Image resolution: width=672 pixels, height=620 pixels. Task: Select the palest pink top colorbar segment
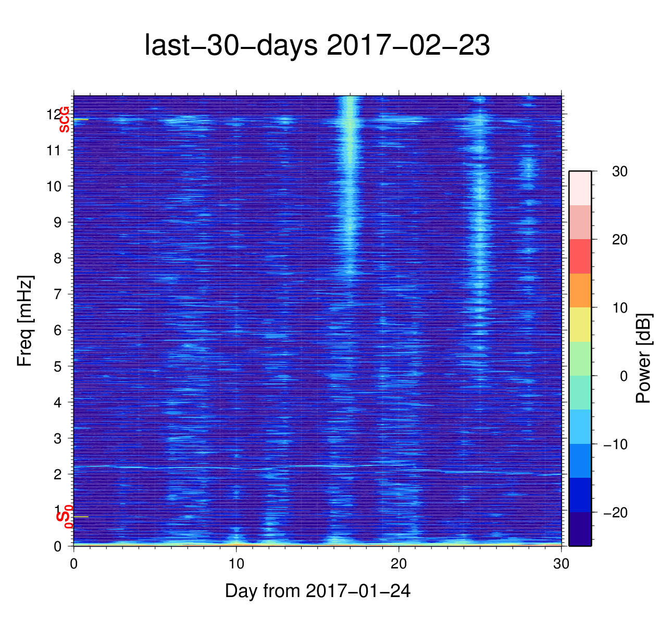click(x=580, y=188)
